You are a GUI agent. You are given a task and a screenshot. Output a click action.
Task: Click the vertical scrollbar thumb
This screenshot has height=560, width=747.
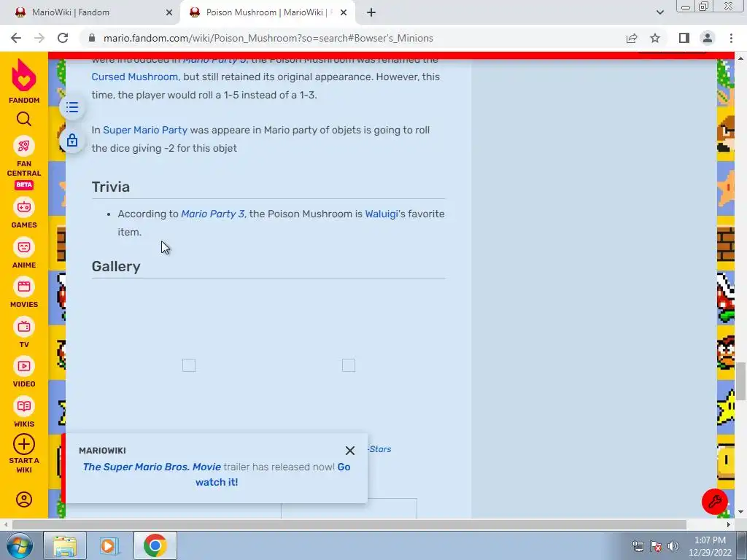741,381
